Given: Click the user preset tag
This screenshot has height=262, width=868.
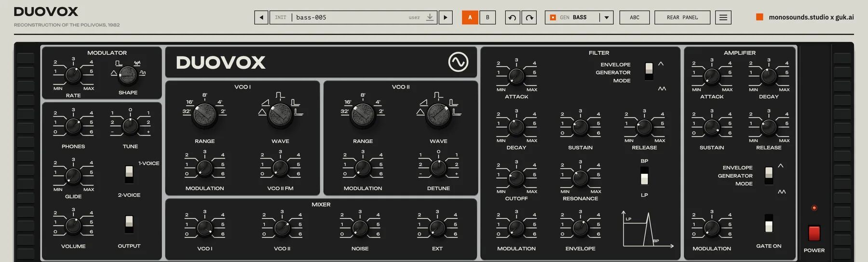Looking at the screenshot, I should [414, 17].
